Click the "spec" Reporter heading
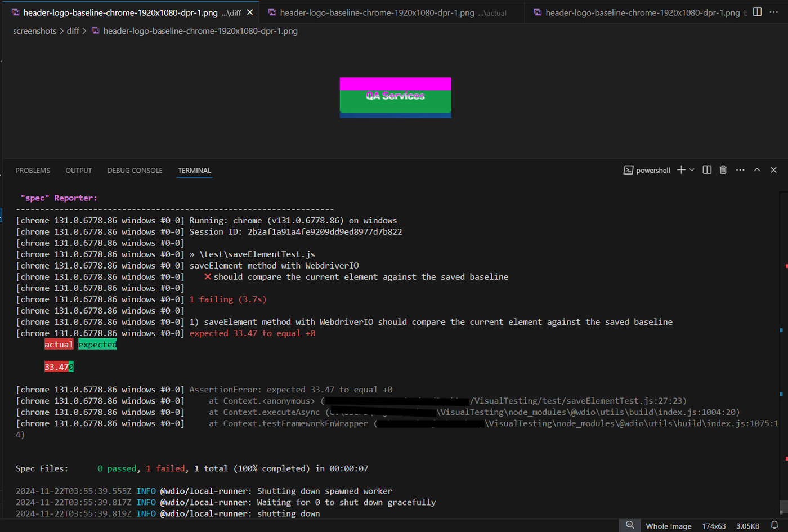This screenshot has height=532, width=788. tap(59, 198)
